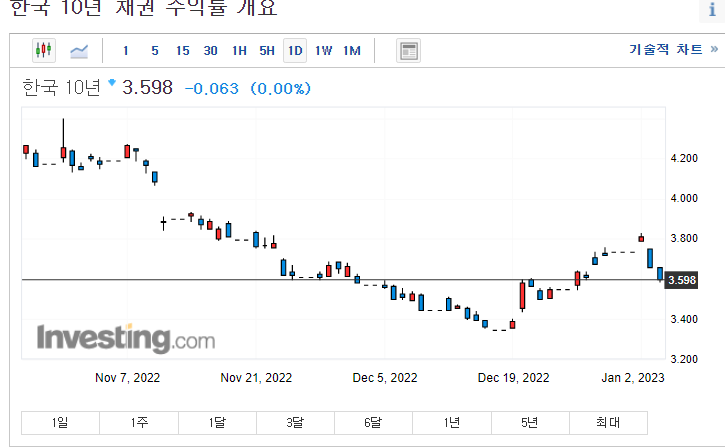
Task: Switch to area line chart type
Action: [79, 51]
